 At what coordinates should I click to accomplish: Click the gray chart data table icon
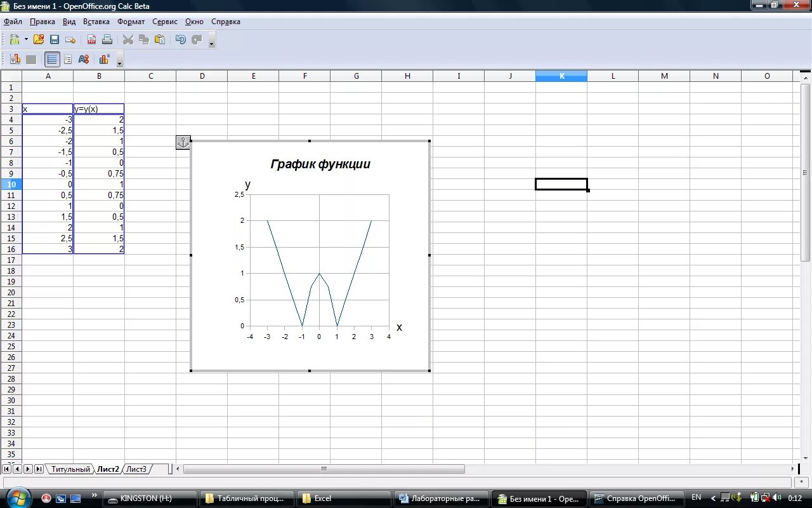tap(30, 59)
